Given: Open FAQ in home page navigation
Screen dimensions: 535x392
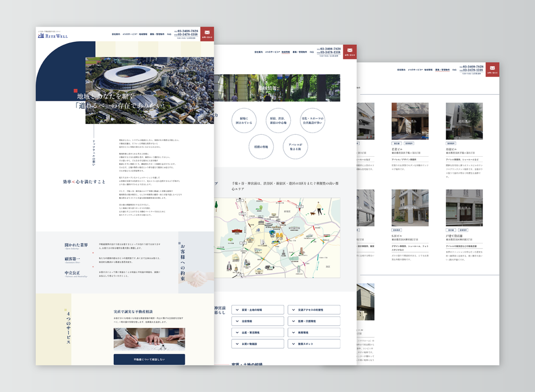Looking at the screenshot, I should 169,34.
